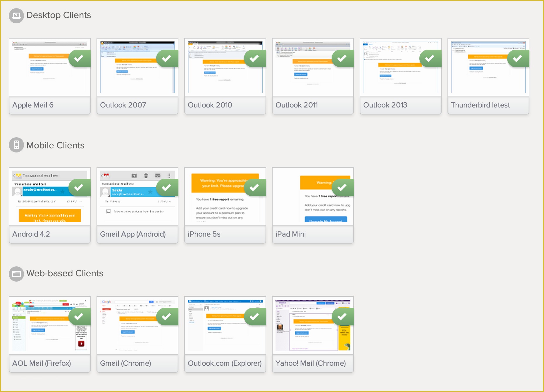Click the green checkmark on Apple Mail 6

point(80,58)
